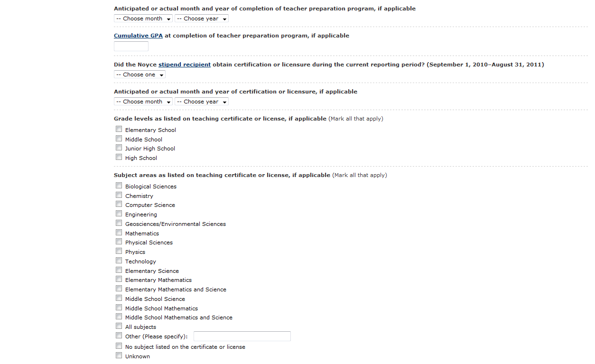Image resolution: width=595 pixels, height=364 pixels.
Task: Open certification year dropdown
Action: point(202,102)
